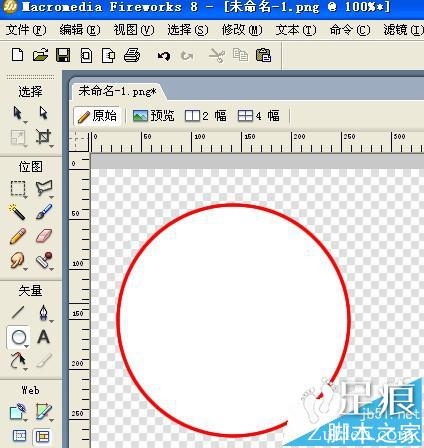Select the Brush tool
The image size is (424, 448).
pos(44,212)
